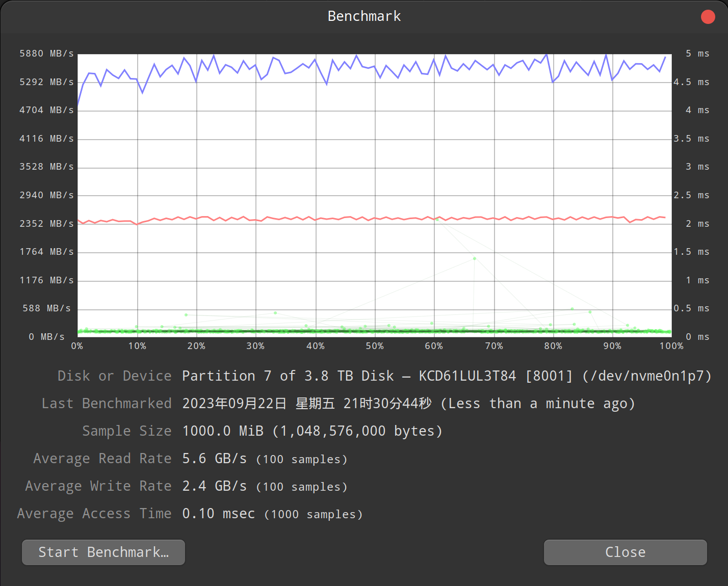Click the Average Write Rate label

pos(98,486)
